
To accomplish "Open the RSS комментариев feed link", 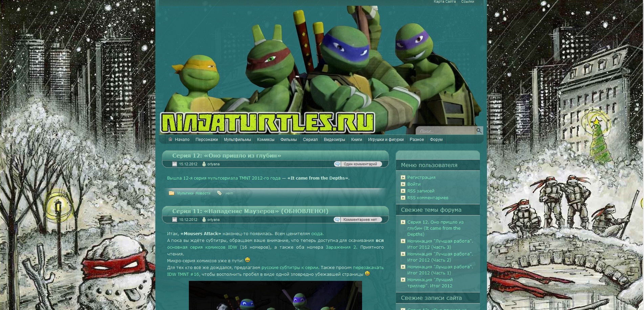I will pyautogui.click(x=428, y=198).
